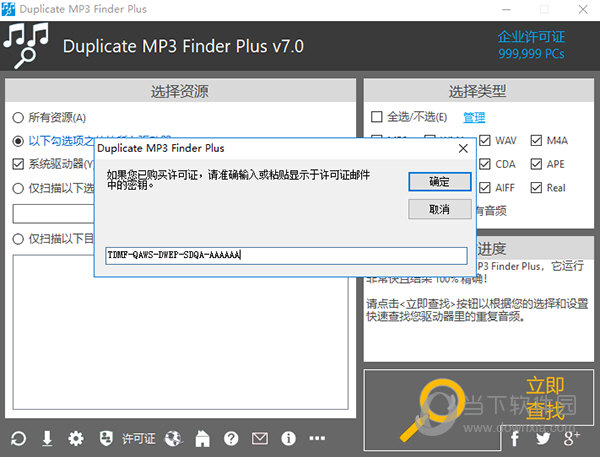Confirm the license key with 确定
Viewport: 600px width, 457px height.
pyautogui.click(x=440, y=182)
